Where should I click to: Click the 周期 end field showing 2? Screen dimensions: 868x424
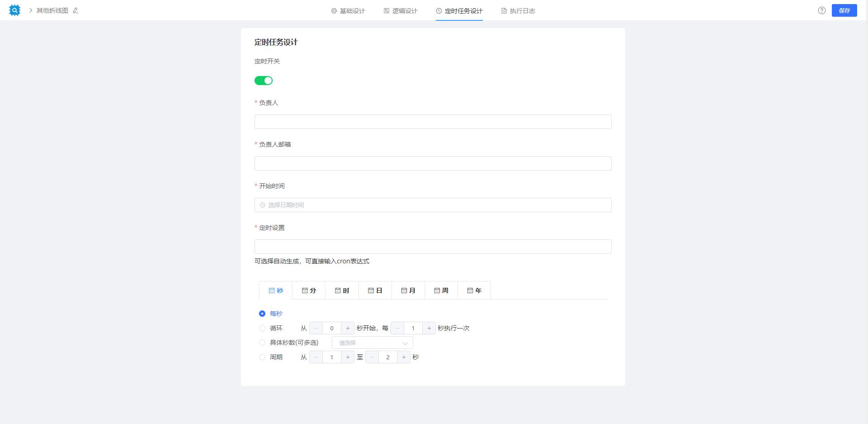pyautogui.click(x=388, y=357)
